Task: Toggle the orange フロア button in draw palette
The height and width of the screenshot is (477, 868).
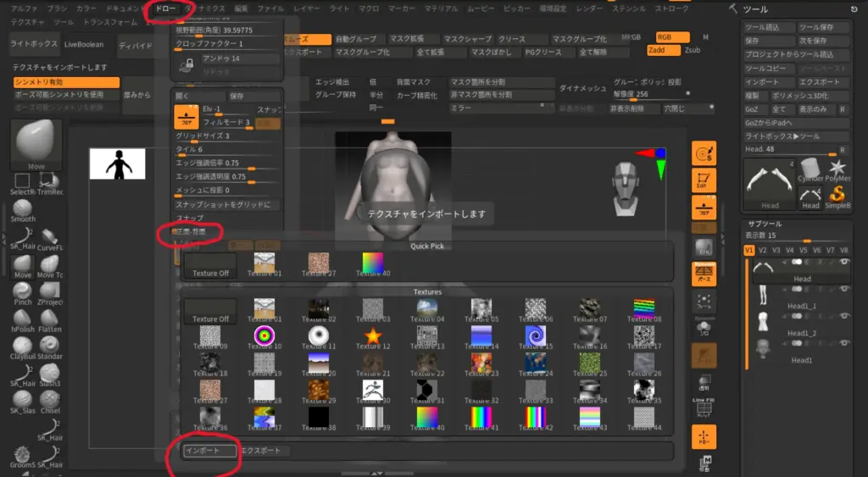Action: click(x=186, y=117)
